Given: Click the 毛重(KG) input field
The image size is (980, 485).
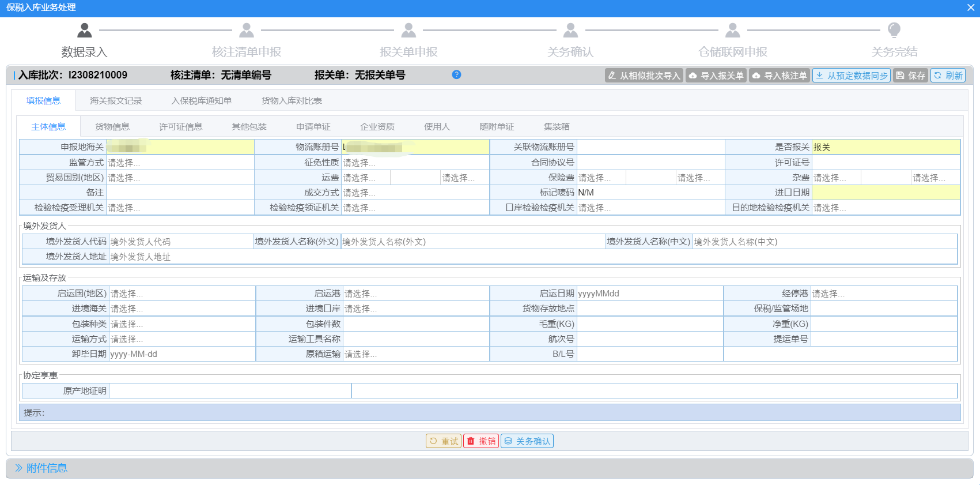Looking at the screenshot, I should [x=650, y=324].
